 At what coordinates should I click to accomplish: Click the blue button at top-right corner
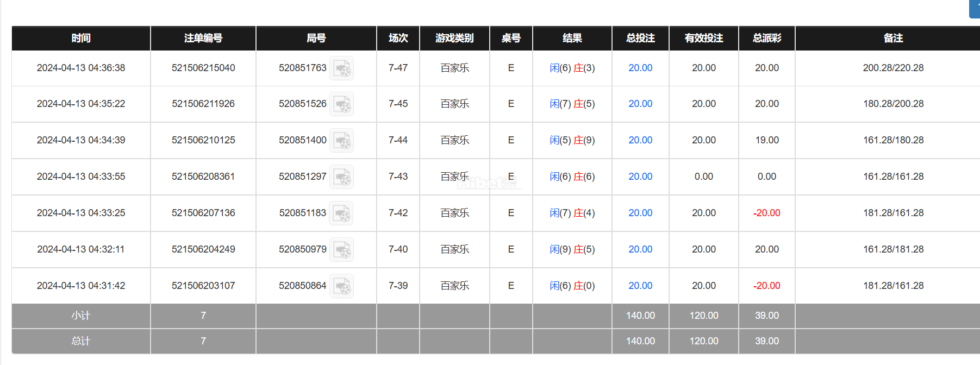tap(975, 9)
